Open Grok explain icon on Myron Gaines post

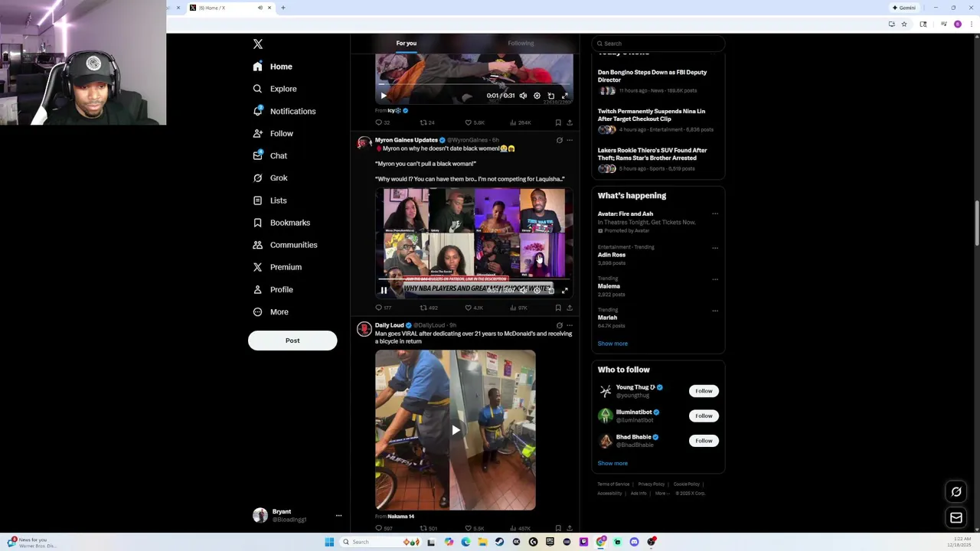click(559, 140)
